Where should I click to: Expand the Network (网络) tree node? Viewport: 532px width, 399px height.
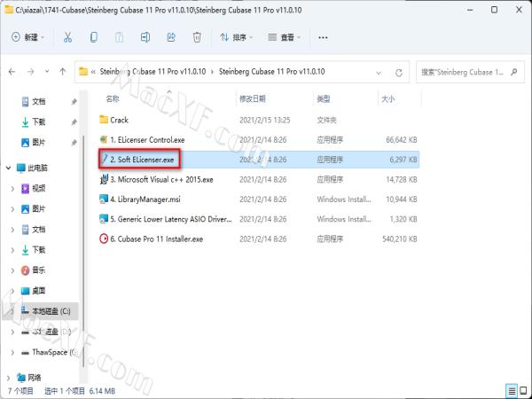(8, 378)
